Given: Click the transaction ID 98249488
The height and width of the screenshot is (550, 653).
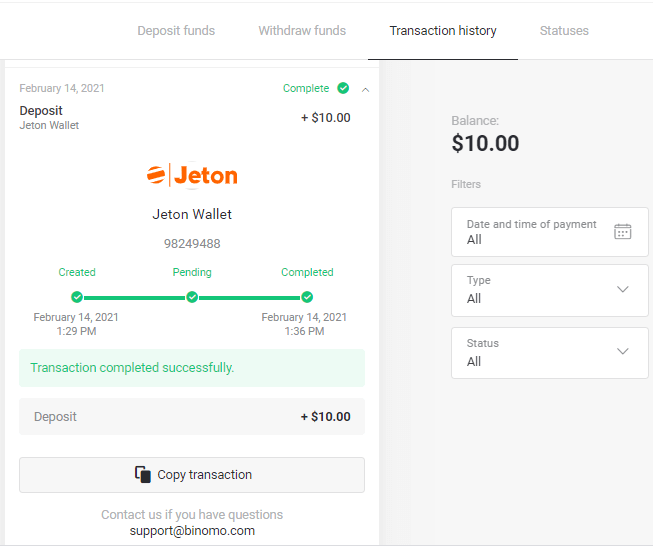Looking at the screenshot, I should coord(192,244).
